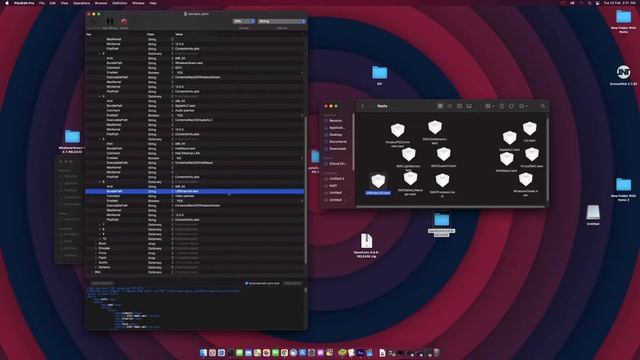Open Finder action menu dropdown
This screenshot has width=640, height=360.
point(523,106)
